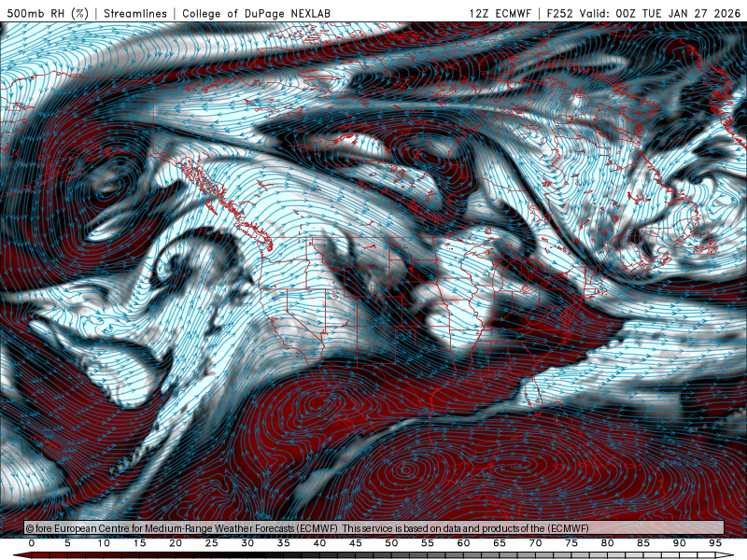Click the "75" value on the color scale

pos(571,543)
